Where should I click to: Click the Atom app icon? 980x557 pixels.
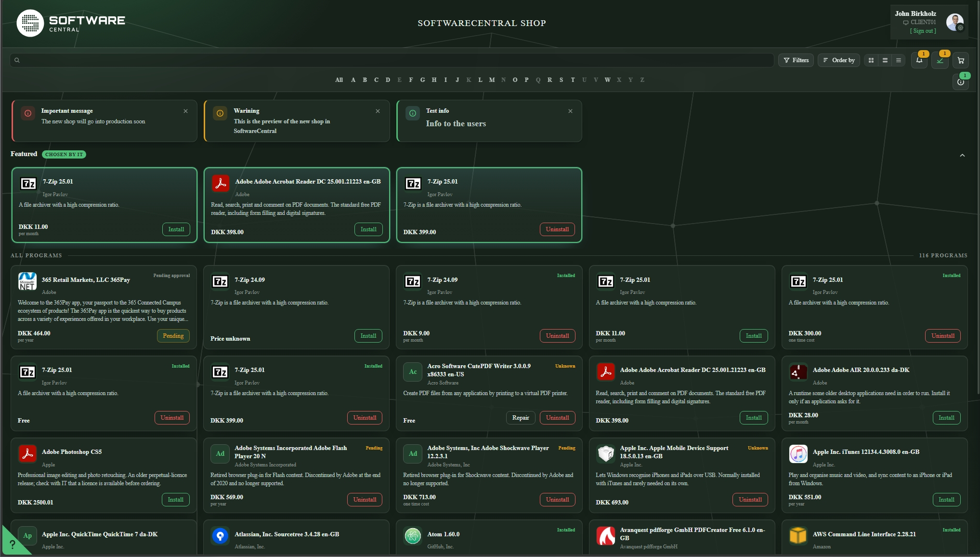pyautogui.click(x=413, y=536)
